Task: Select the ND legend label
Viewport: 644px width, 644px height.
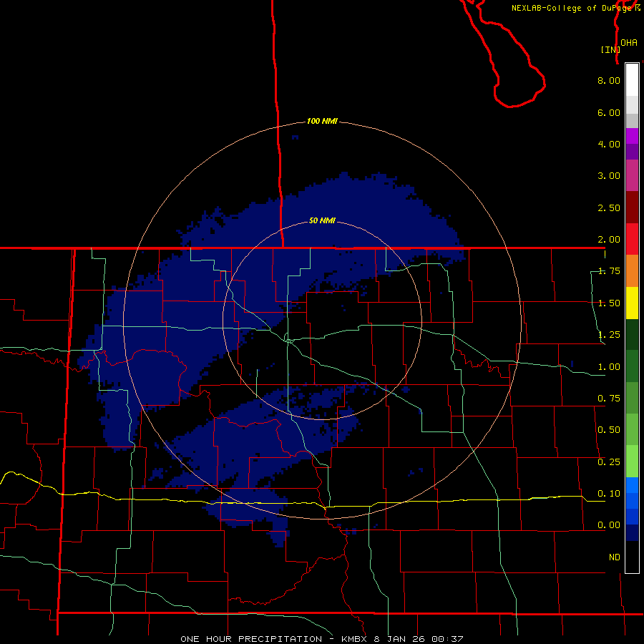Action: pos(615,557)
